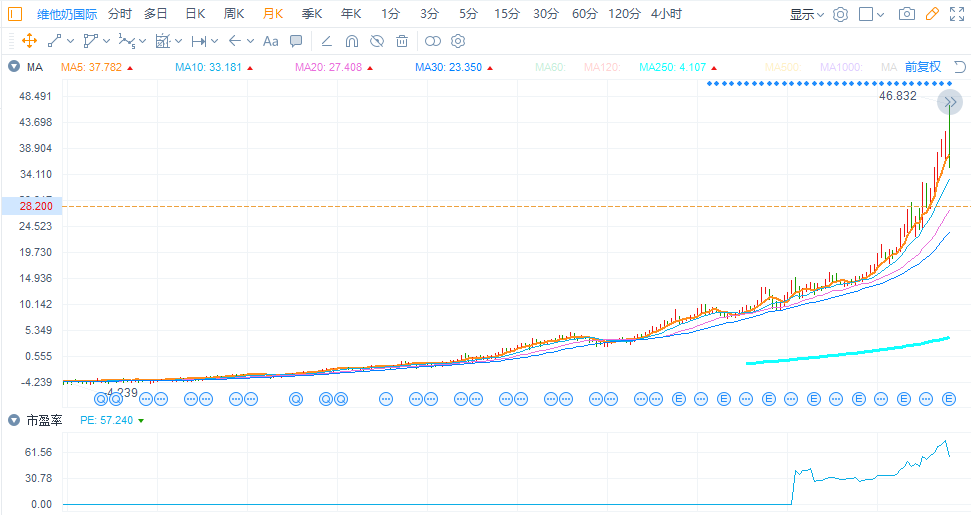The height and width of the screenshot is (515, 971).
Task: Select the crosshair move cursor tool
Action: tap(28, 41)
